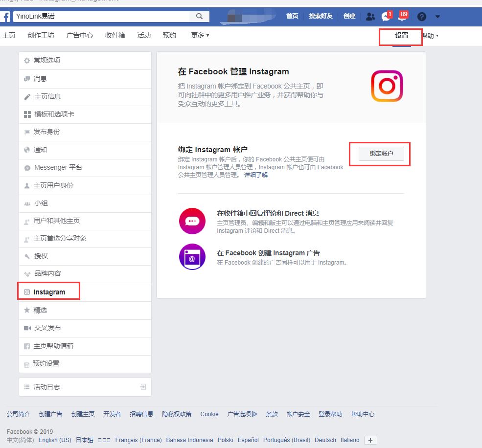Open notifications bell showing 89
Screen dimensions: 482x448
tap(403, 16)
